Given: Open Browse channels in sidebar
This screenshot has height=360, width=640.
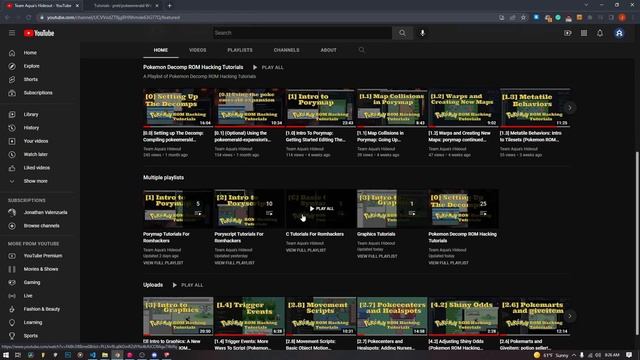Looking at the screenshot, I should pyautogui.click(x=40, y=226).
